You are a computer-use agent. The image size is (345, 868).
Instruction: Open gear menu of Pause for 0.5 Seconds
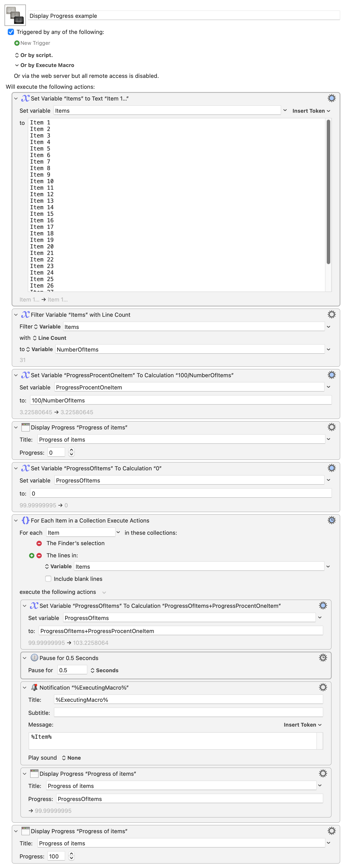pyautogui.click(x=323, y=657)
